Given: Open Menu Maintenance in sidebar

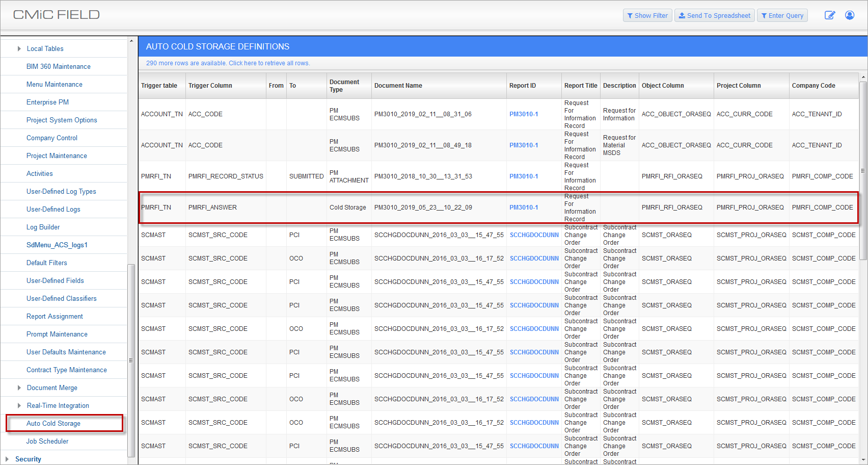Looking at the screenshot, I should click(x=55, y=84).
